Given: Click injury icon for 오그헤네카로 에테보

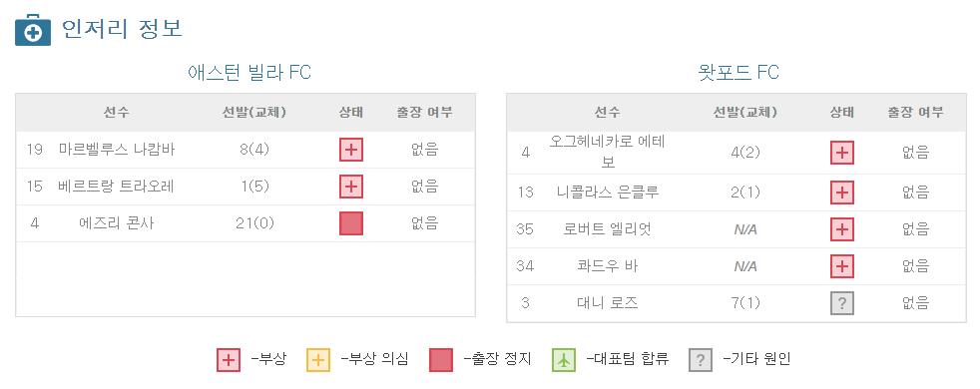Looking at the screenshot, I should pos(842,153).
